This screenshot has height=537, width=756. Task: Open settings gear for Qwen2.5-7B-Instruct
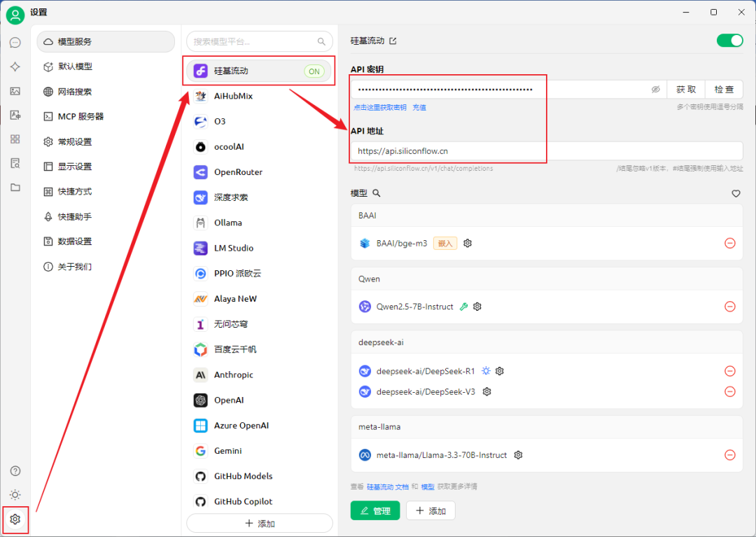click(477, 307)
